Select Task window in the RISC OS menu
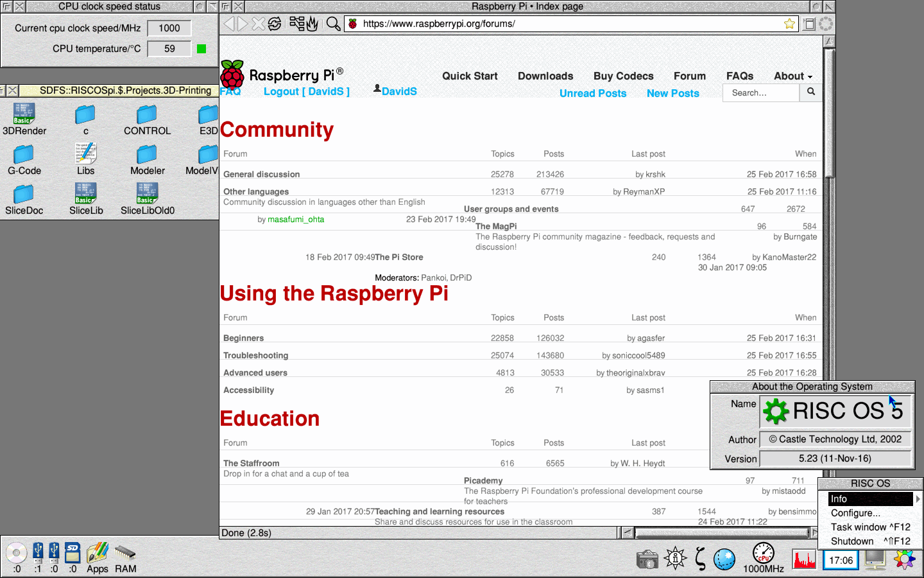Image resolution: width=924 pixels, height=578 pixels. click(x=870, y=527)
